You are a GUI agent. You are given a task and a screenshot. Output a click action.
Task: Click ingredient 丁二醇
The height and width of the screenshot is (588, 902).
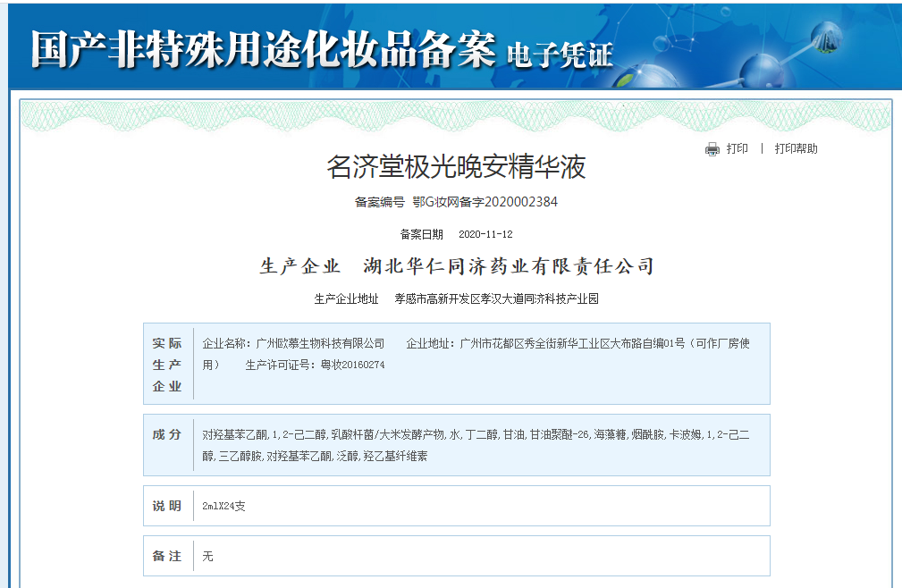pos(482,435)
